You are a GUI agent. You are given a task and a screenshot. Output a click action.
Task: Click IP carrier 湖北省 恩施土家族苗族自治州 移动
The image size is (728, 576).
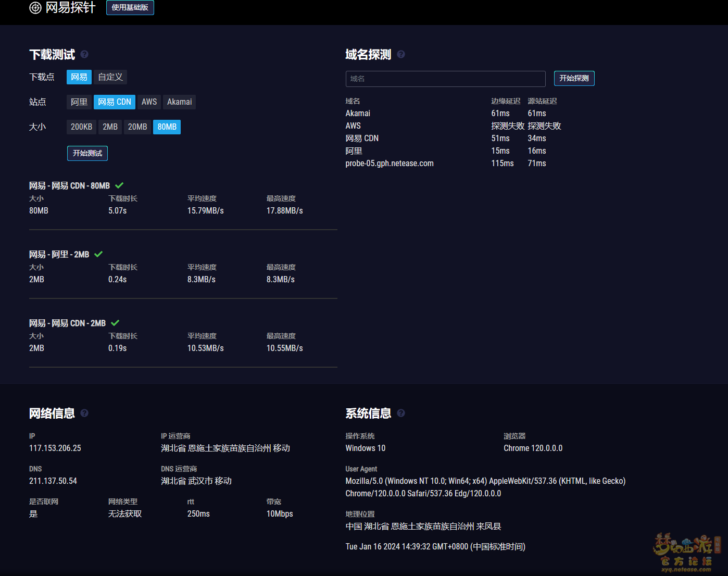(x=225, y=448)
